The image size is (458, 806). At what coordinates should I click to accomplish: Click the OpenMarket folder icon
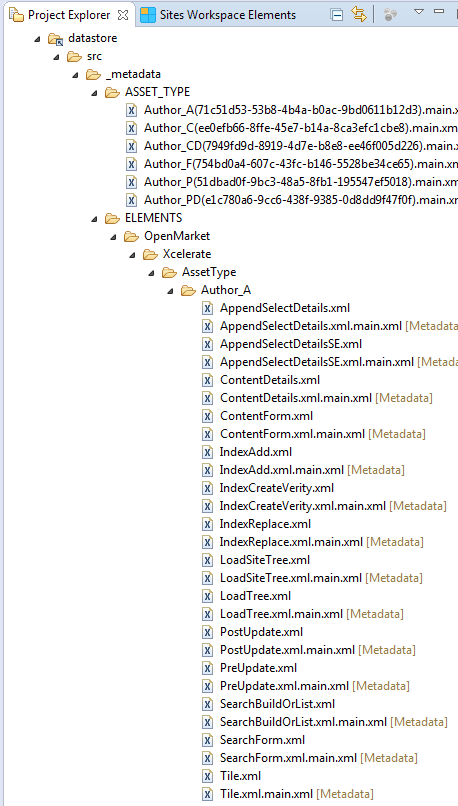pyautogui.click(x=132, y=236)
